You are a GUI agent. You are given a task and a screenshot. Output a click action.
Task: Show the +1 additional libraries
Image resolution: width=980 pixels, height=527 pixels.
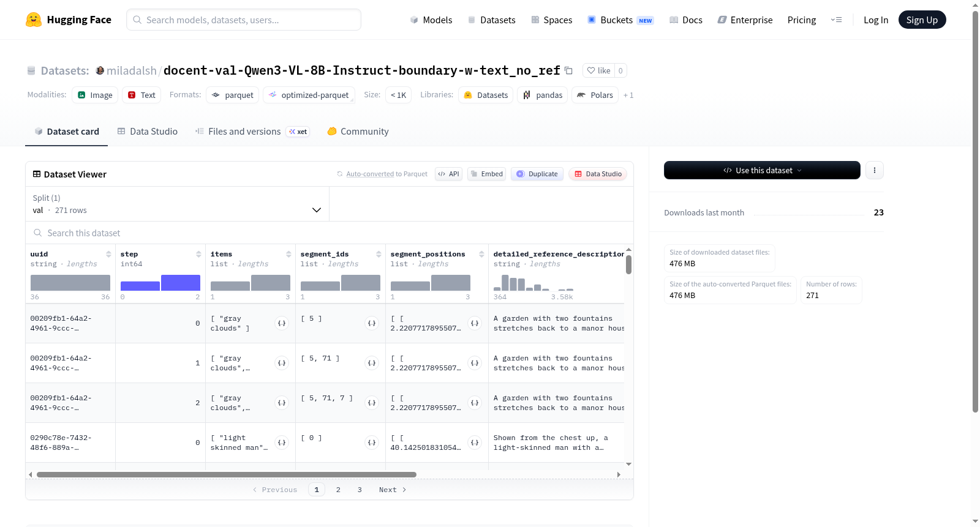pyautogui.click(x=628, y=95)
